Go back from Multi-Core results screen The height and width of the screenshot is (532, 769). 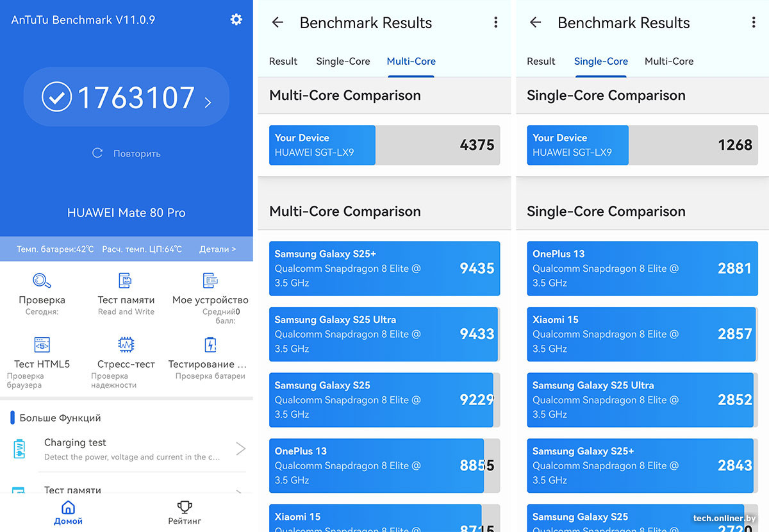pyautogui.click(x=277, y=22)
